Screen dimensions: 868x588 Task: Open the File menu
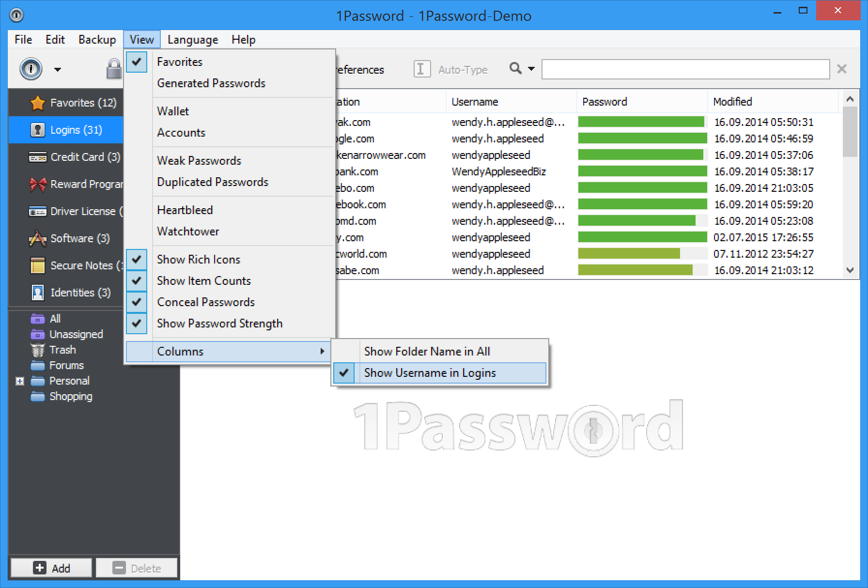[23, 40]
